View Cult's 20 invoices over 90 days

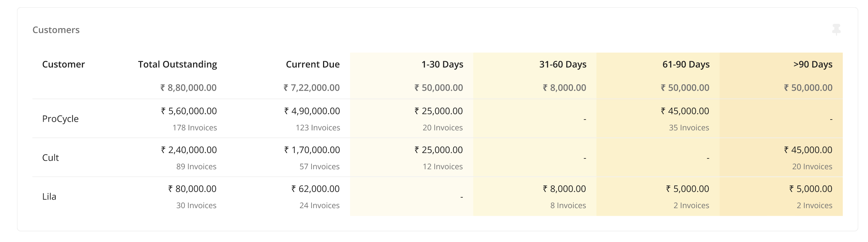coord(812,167)
